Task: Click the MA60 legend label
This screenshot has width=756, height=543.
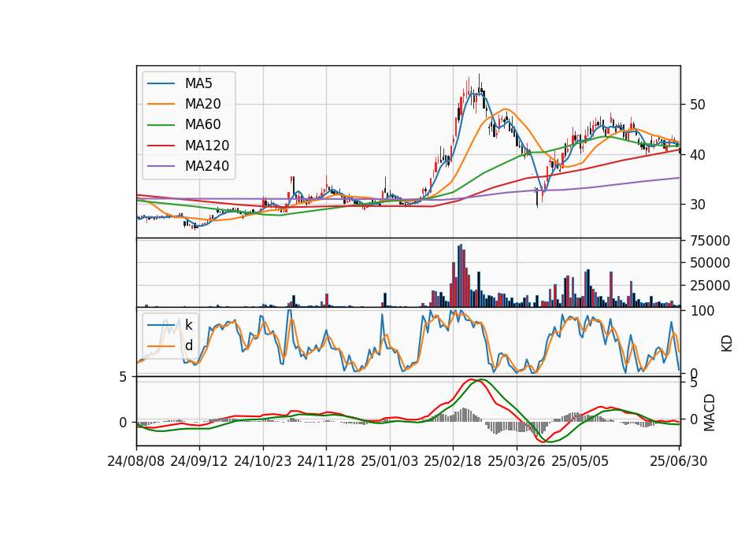Action: tap(202, 125)
